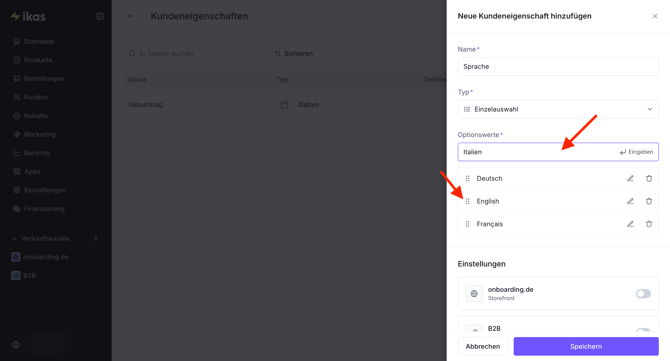Click the pencil icon next to Français
The width and height of the screenshot is (670, 361).
click(x=630, y=224)
